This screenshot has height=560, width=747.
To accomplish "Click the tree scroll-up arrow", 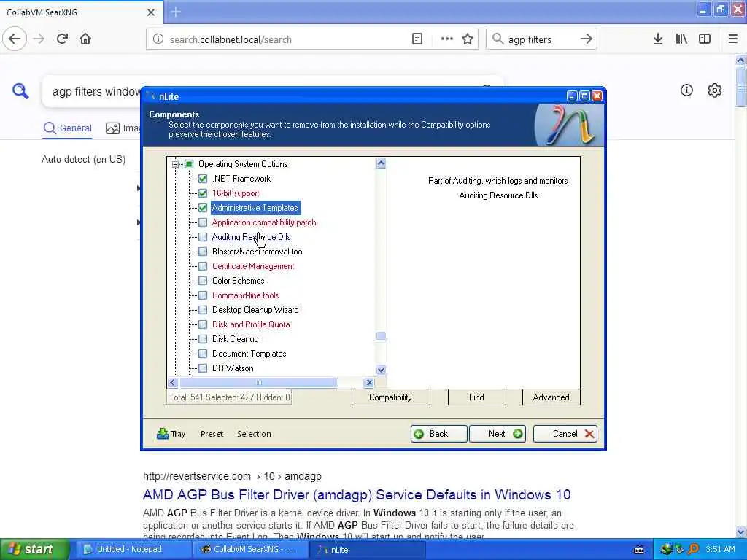I will [381, 163].
